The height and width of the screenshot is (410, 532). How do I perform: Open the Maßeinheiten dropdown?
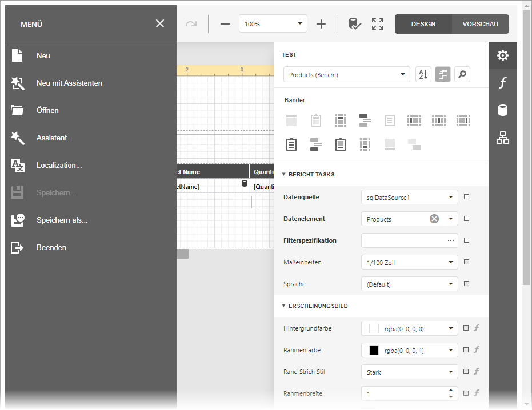point(451,263)
